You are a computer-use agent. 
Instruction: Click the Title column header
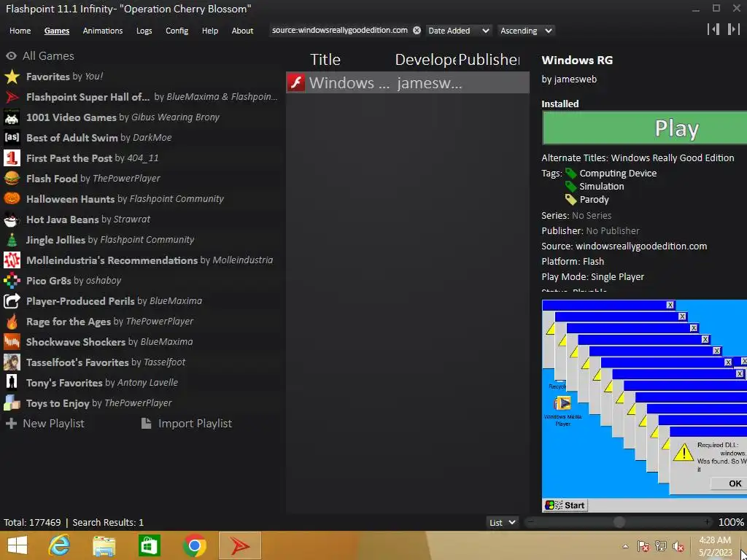coord(325,60)
